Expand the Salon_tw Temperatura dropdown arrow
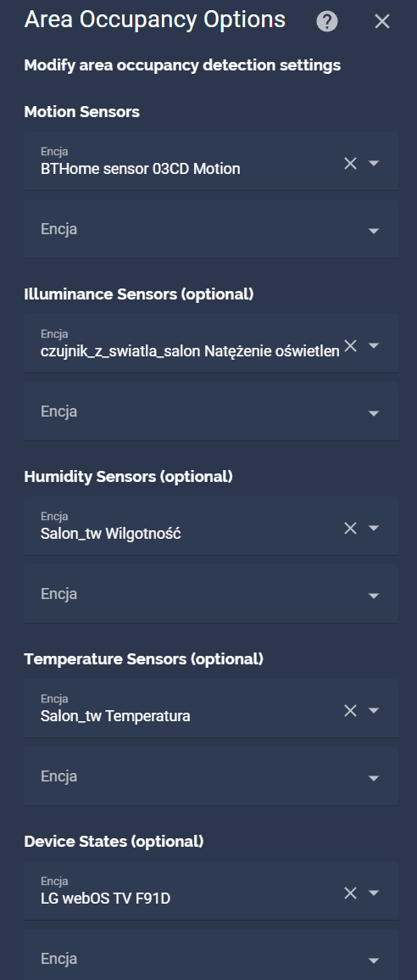 coord(374,711)
